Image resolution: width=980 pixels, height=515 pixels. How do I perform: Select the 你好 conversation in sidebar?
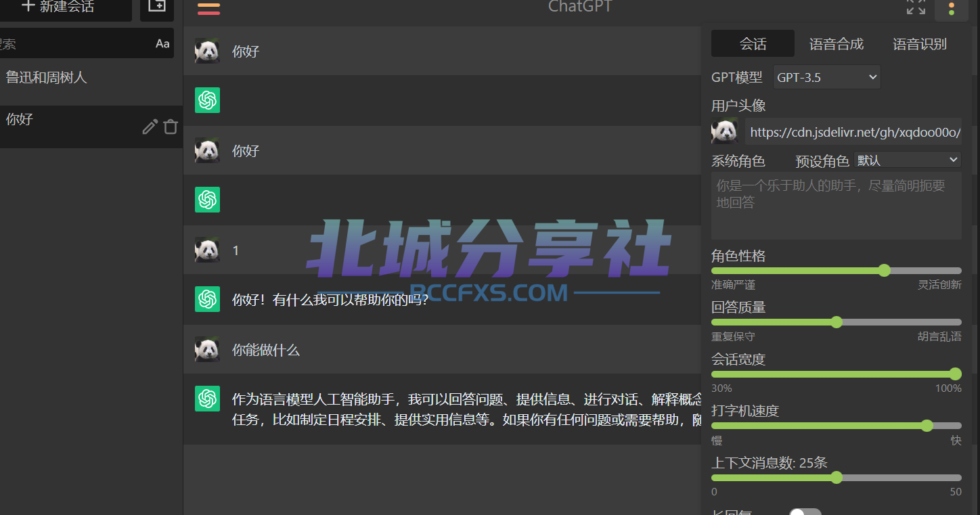tap(91, 127)
